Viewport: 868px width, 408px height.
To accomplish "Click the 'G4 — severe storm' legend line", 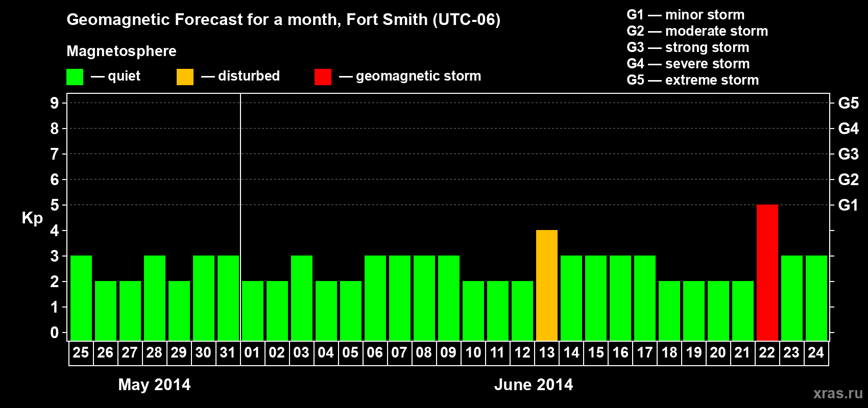I will 688,64.
